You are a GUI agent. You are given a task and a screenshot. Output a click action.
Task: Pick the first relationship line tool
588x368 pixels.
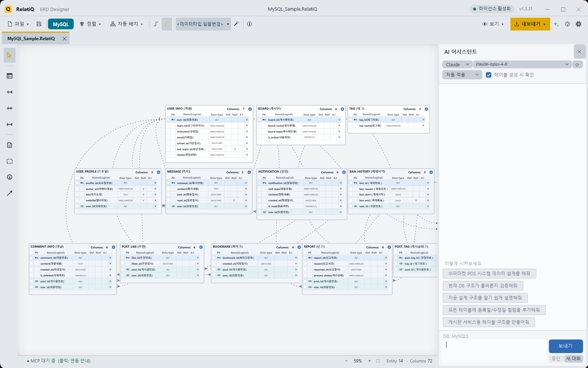tap(10, 92)
